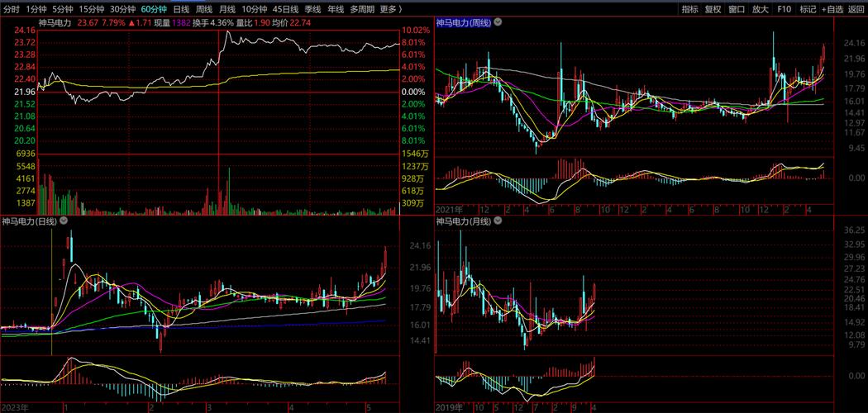Select the 30分钟 period tab
The image size is (868, 413).
[x=122, y=9]
